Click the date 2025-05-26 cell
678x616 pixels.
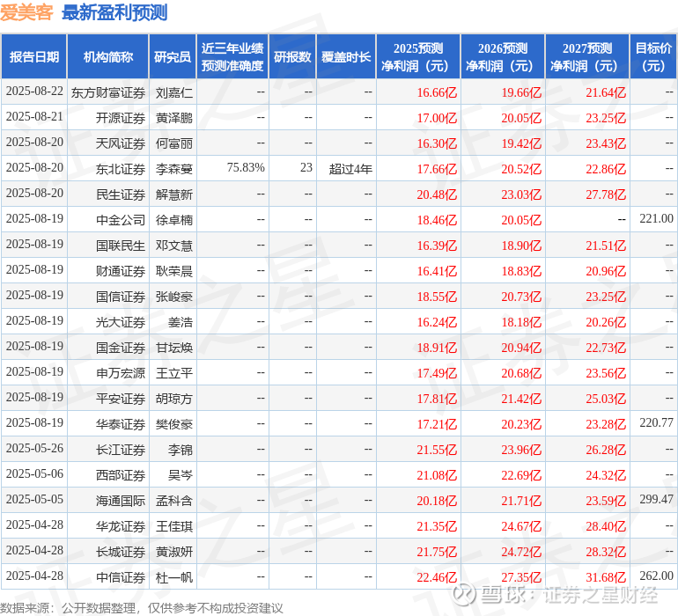click(34, 448)
